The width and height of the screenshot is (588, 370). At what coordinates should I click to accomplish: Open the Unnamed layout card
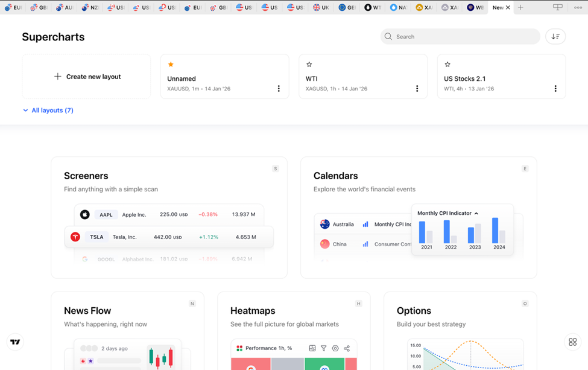coord(224,77)
